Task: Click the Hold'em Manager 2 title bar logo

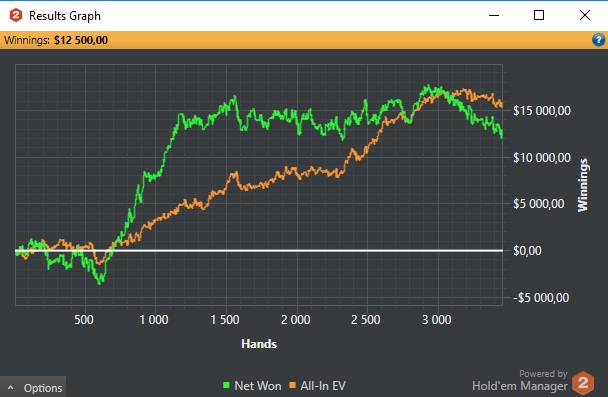Action: [16, 16]
